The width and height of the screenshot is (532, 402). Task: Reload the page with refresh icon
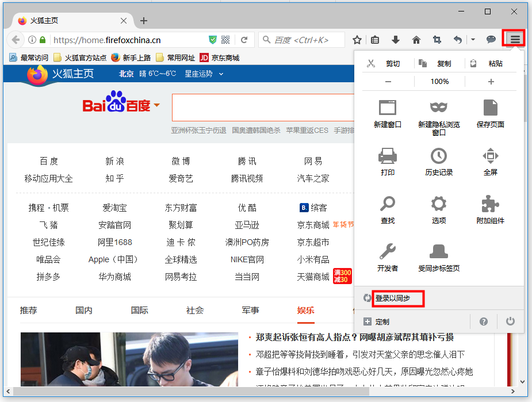pos(244,40)
